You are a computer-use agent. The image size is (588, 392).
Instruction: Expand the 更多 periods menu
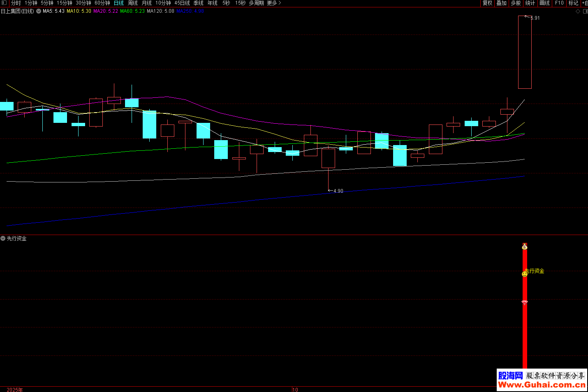[x=274, y=3]
